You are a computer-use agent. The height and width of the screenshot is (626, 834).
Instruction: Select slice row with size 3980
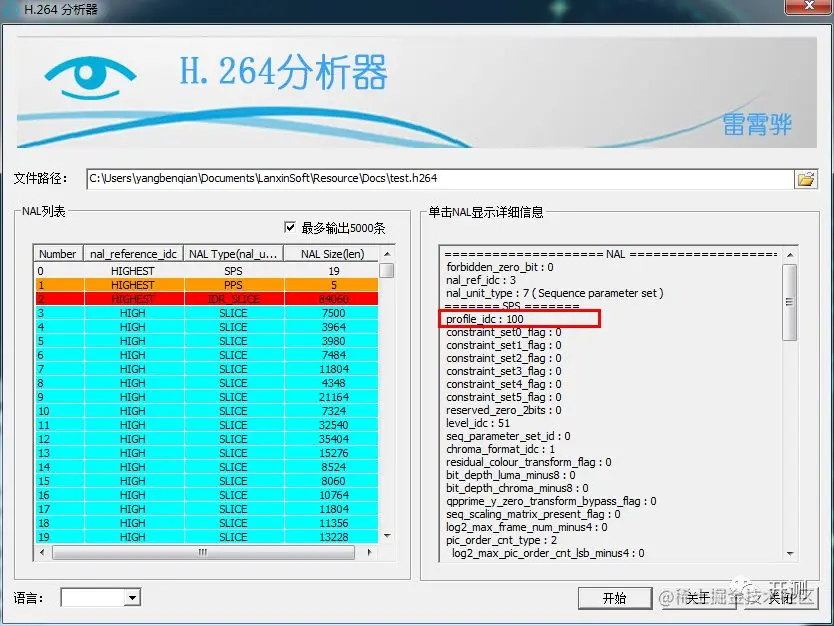(x=207, y=341)
